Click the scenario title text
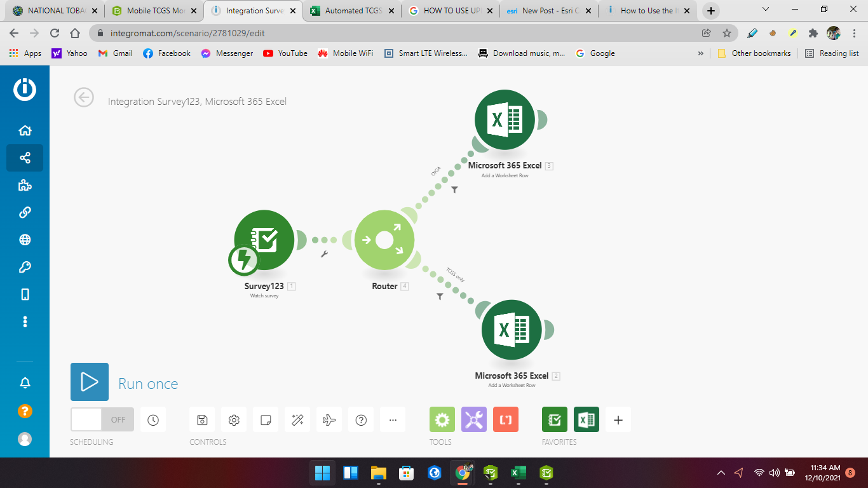This screenshot has height=488, width=868. [197, 102]
